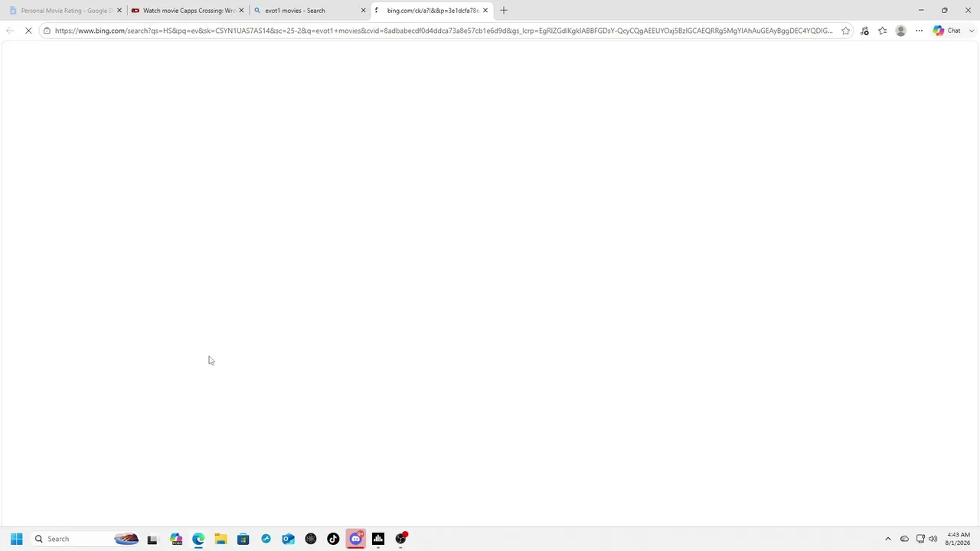Screen dimensions: 980x551
Task: Open the media control music icon
Action: 864,31
